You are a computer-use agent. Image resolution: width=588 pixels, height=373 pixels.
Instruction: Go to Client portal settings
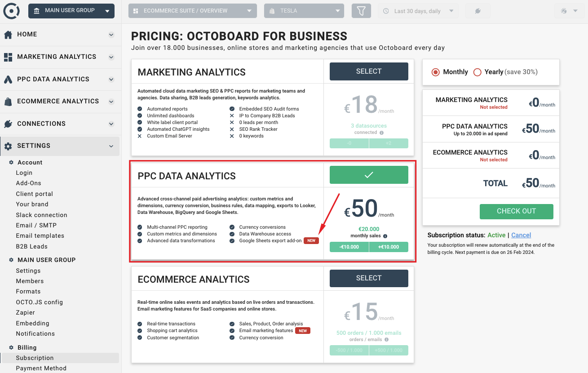tap(35, 194)
